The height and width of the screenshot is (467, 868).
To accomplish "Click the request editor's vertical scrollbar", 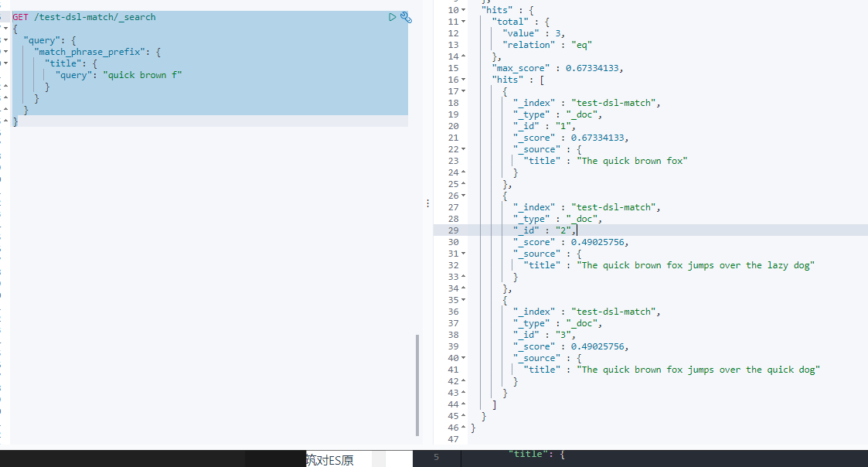I will pos(417,385).
